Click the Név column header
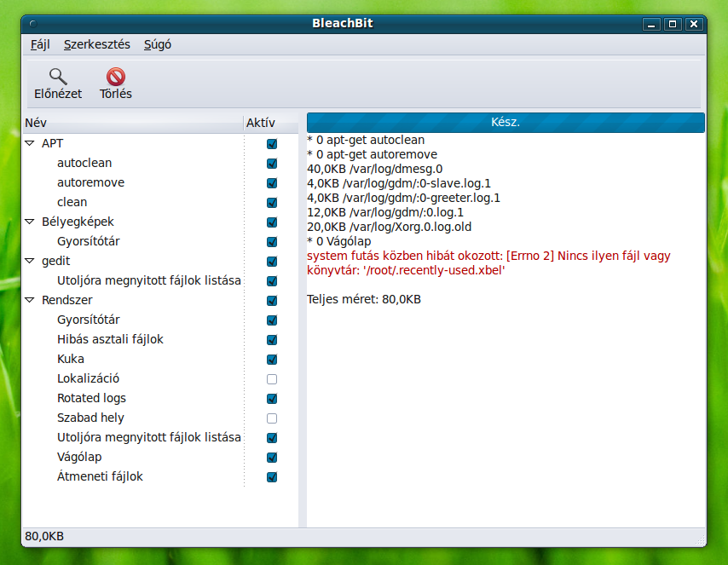This screenshot has width=728, height=565. tap(133, 123)
